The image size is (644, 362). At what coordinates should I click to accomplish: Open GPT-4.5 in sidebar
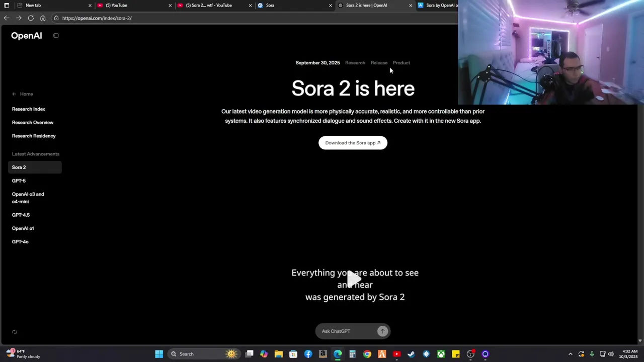(x=21, y=215)
